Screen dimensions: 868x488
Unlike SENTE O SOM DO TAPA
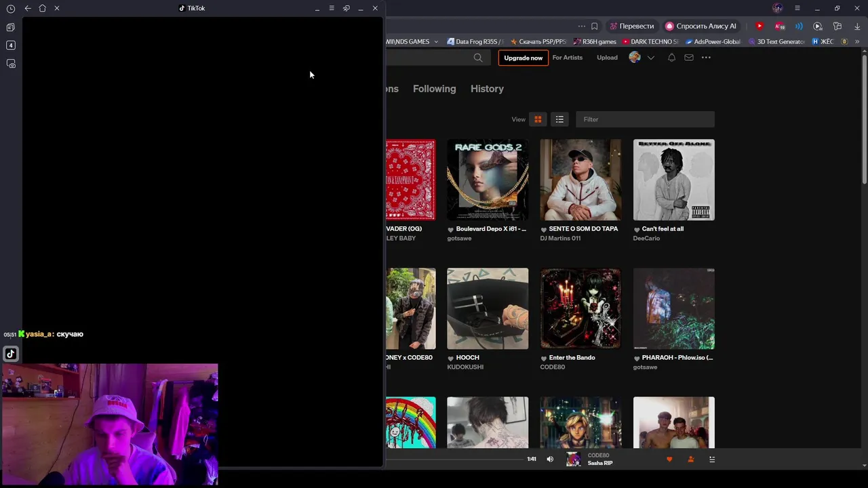[544, 230]
